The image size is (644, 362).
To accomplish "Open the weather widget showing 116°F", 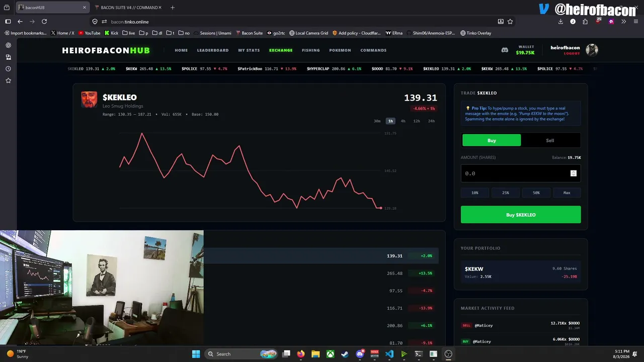I will [17, 354].
